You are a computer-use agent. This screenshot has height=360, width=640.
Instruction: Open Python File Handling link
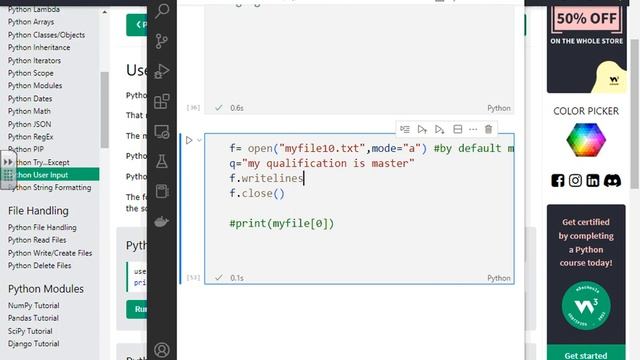tap(42, 227)
